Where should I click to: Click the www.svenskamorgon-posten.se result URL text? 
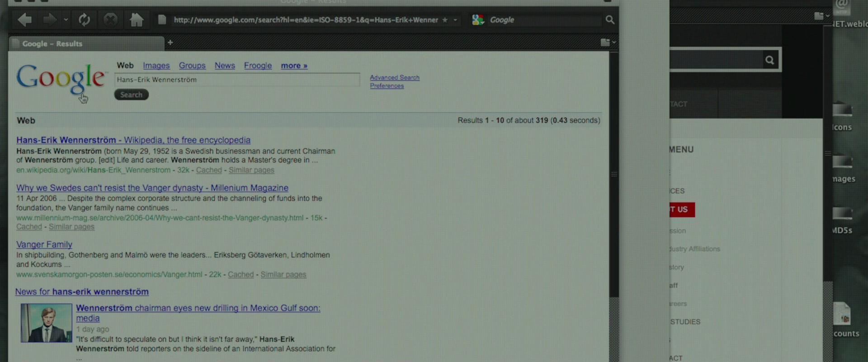click(109, 275)
